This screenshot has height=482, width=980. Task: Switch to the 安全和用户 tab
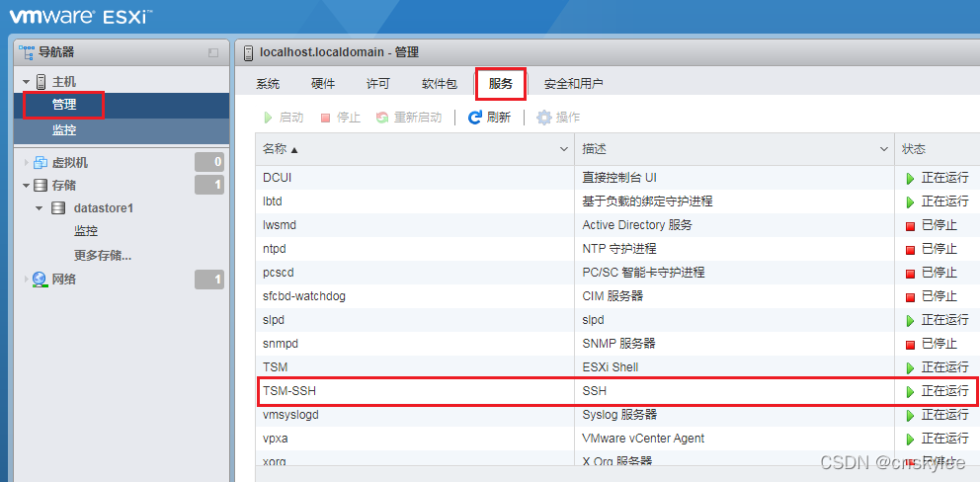(573, 84)
